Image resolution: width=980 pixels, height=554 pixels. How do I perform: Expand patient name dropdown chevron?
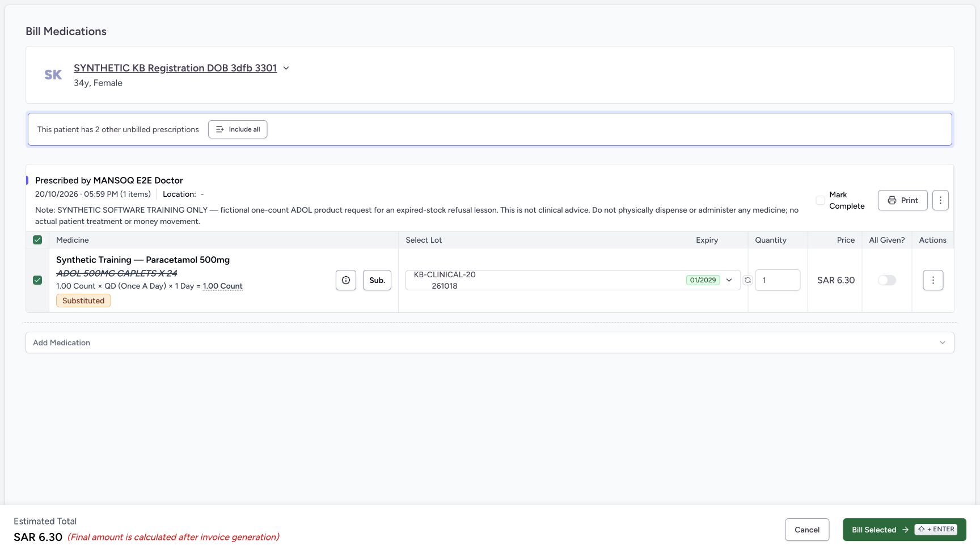(x=286, y=68)
